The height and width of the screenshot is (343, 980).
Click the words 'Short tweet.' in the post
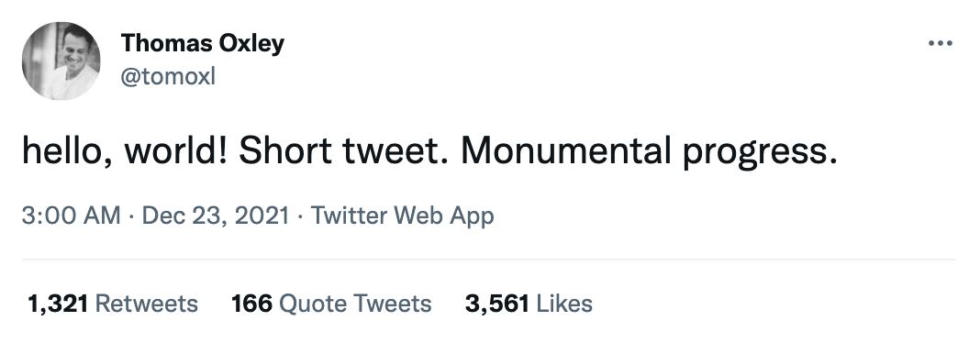click(x=344, y=152)
